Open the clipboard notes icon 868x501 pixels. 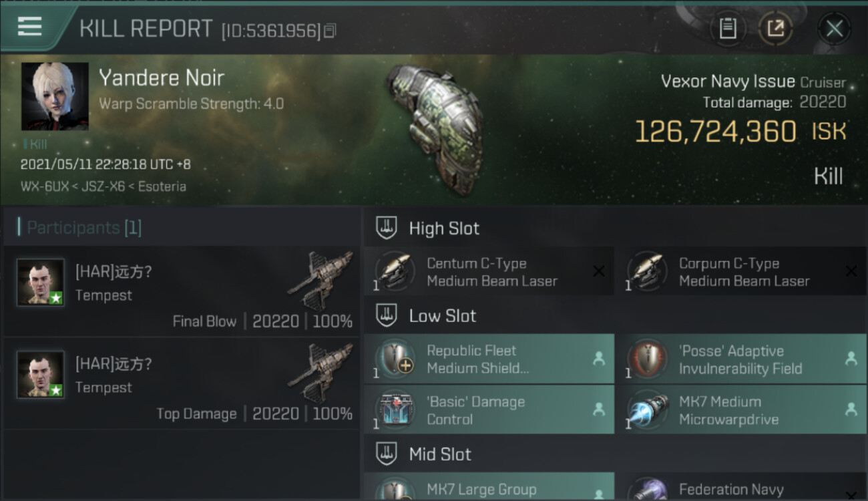728,28
